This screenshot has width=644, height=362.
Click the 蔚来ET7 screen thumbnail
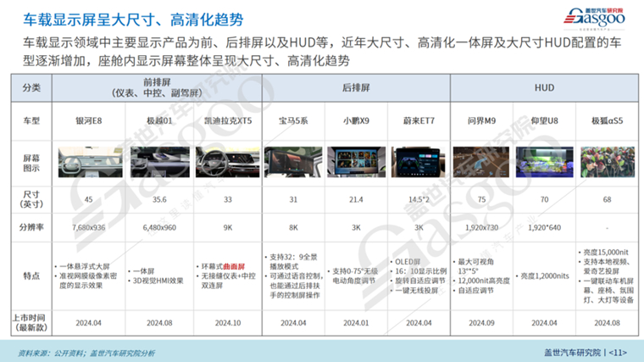pyautogui.click(x=419, y=162)
